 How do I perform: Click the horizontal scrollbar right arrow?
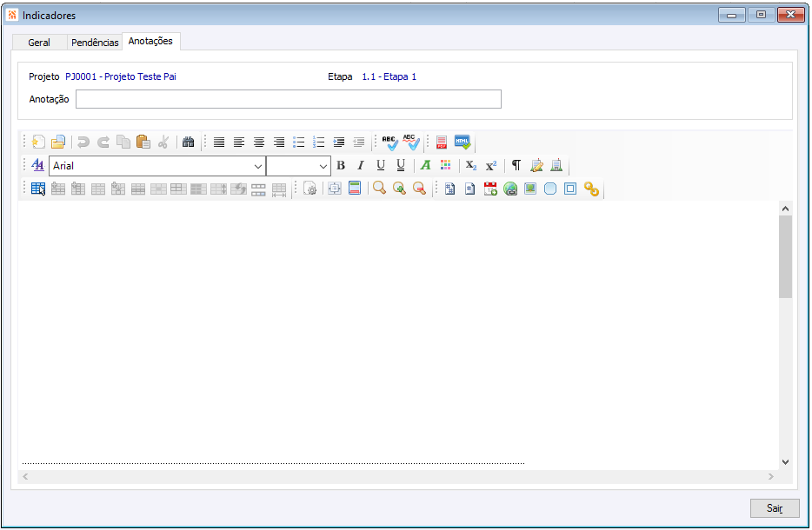tap(771, 477)
